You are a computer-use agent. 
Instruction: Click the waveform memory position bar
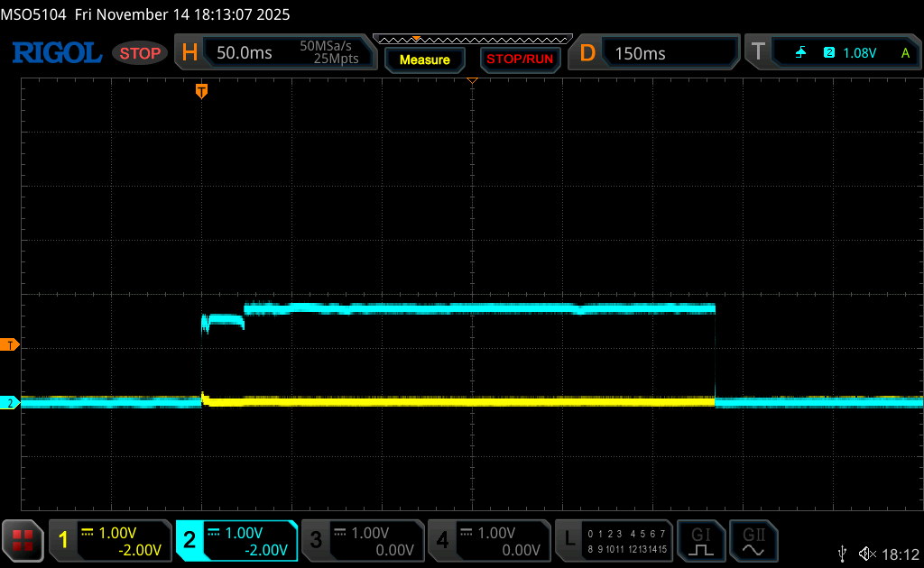pos(471,40)
